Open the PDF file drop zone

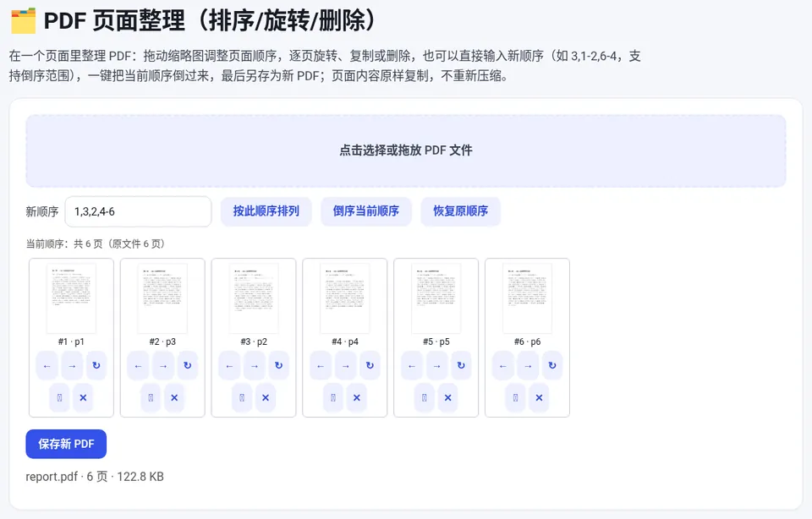[406, 150]
